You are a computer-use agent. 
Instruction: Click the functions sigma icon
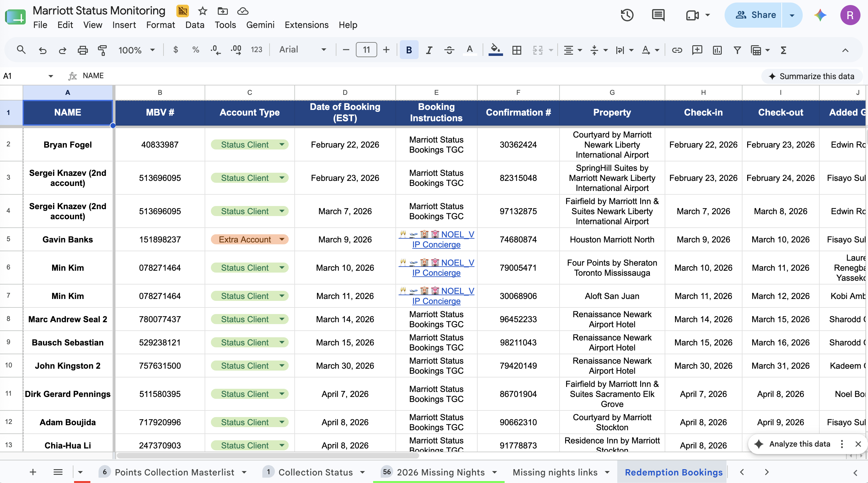click(783, 50)
